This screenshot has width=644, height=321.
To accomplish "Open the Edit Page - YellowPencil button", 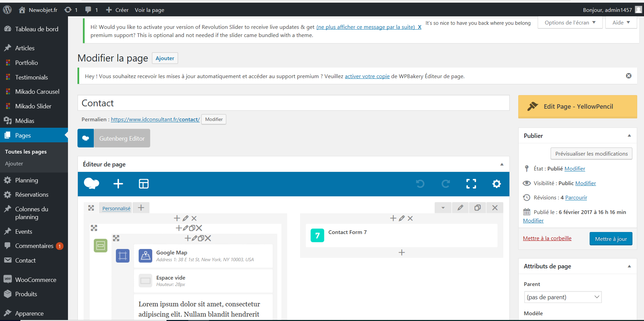I will pyautogui.click(x=577, y=107).
